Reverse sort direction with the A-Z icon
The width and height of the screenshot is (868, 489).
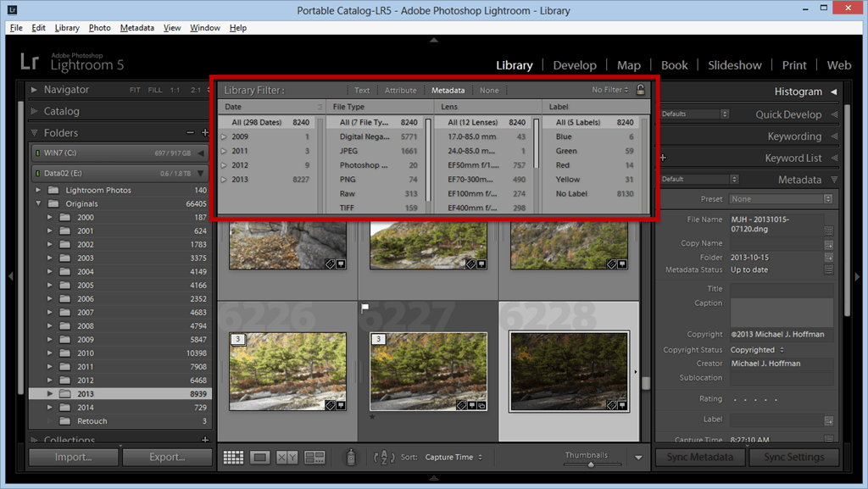pyautogui.click(x=383, y=457)
